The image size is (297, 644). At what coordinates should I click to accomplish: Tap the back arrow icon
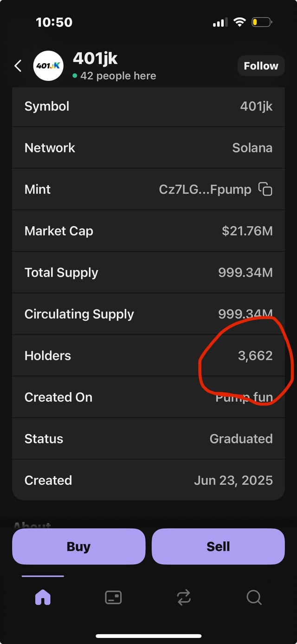[18, 66]
